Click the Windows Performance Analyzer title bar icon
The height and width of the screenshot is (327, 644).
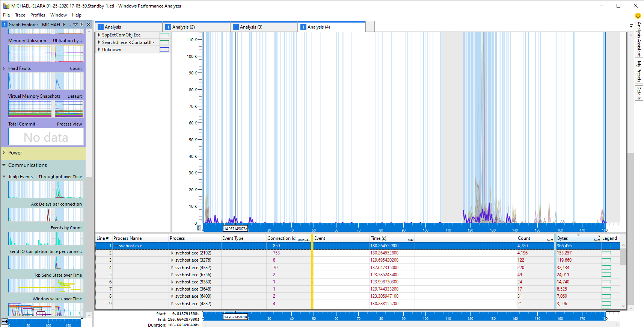pos(6,6)
